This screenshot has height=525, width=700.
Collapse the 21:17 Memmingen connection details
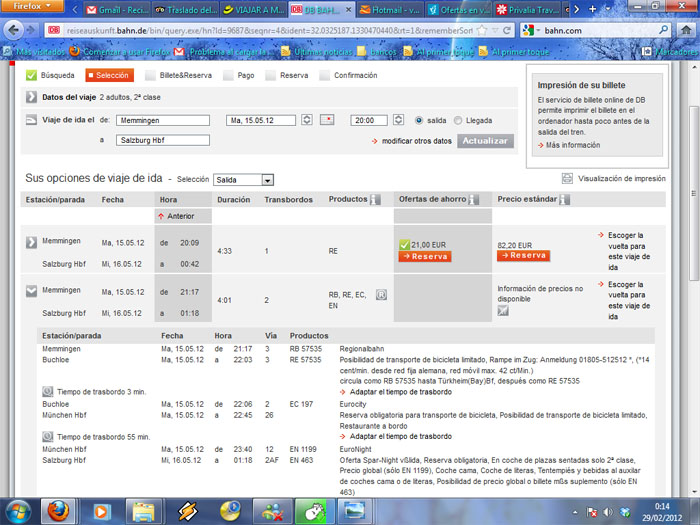click(x=31, y=292)
